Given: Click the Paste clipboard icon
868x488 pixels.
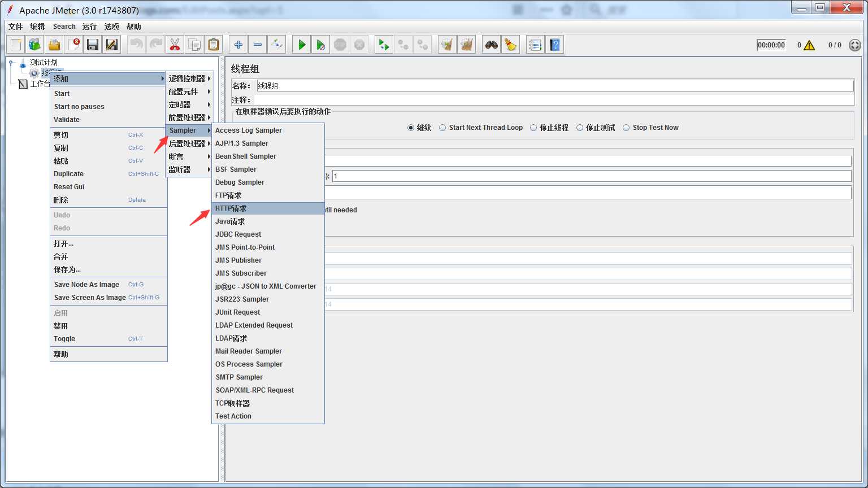Looking at the screenshot, I should pos(213,45).
